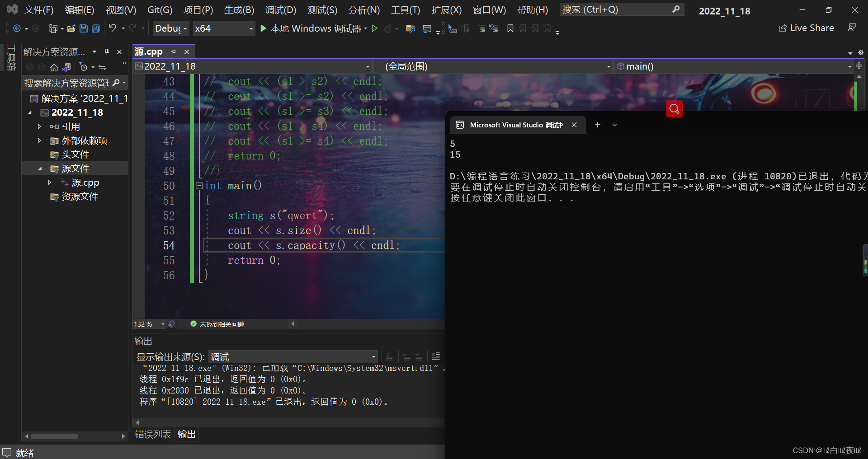Click start without debugging outline play icon
The height and width of the screenshot is (459, 868).
[x=374, y=28]
